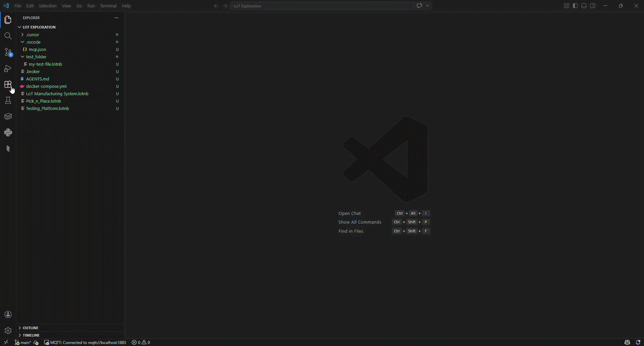Open the Python environments view
This screenshot has width=644, height=346.
(x=8, y=132)
